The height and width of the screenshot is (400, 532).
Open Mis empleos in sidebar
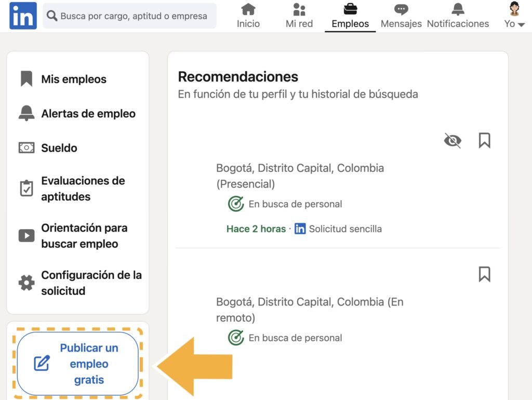click(x=74, y=79)
